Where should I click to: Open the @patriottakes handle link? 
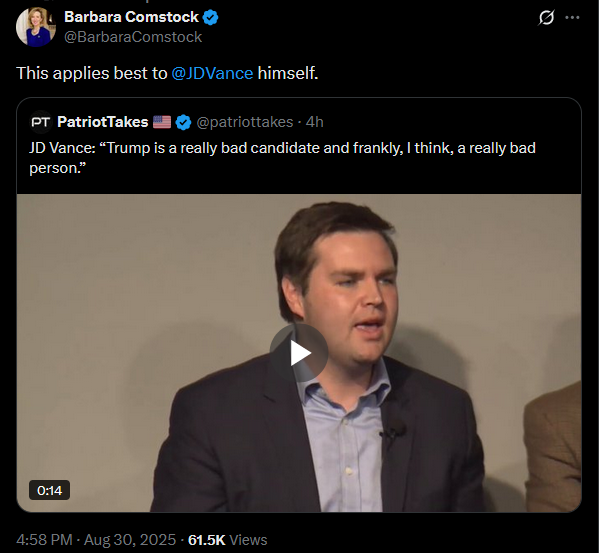(x=245, y=122)
